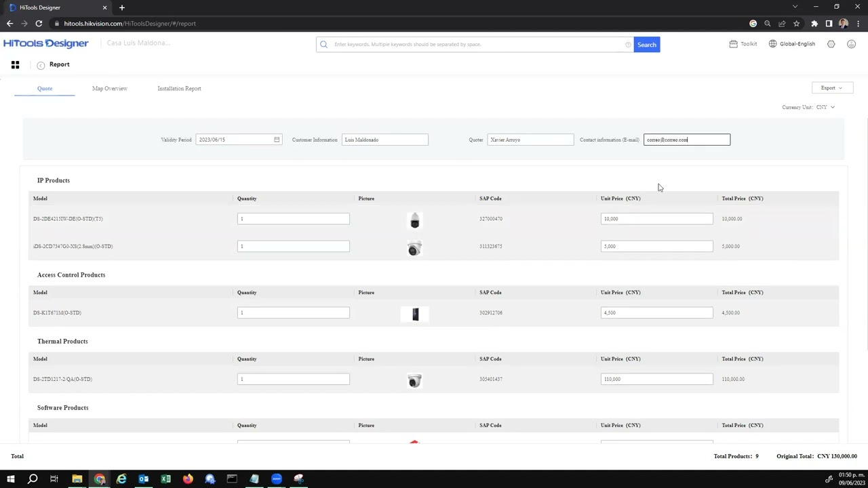Reload the page
Image resolution: width=868 pixels, height=488 pixels.
click(x=39, y=24)
